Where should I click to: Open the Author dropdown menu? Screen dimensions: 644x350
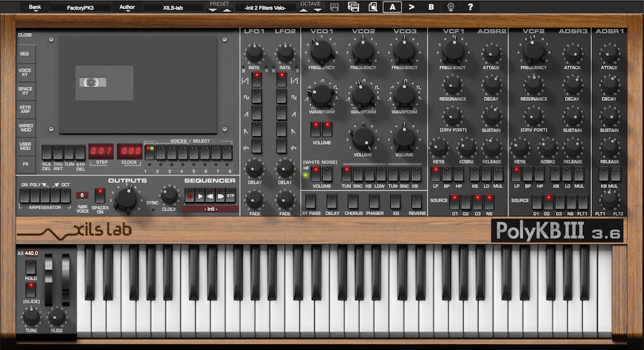pyautogui.click(x=128, y=7)
